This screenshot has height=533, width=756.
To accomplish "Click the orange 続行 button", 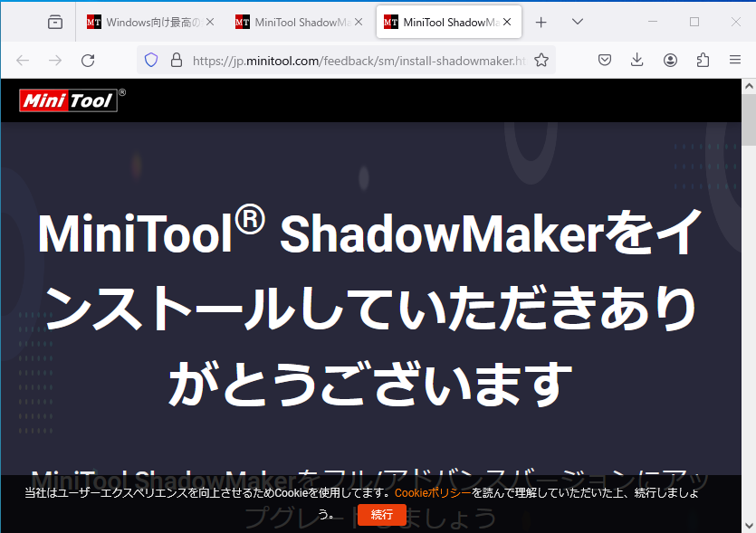I will pos(382,515).
